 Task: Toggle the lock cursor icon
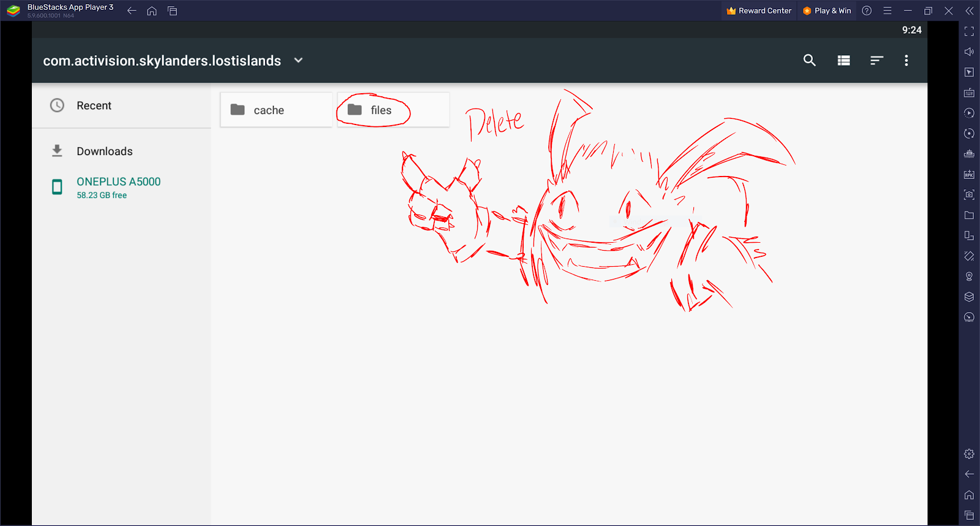(x=969, y=72)
